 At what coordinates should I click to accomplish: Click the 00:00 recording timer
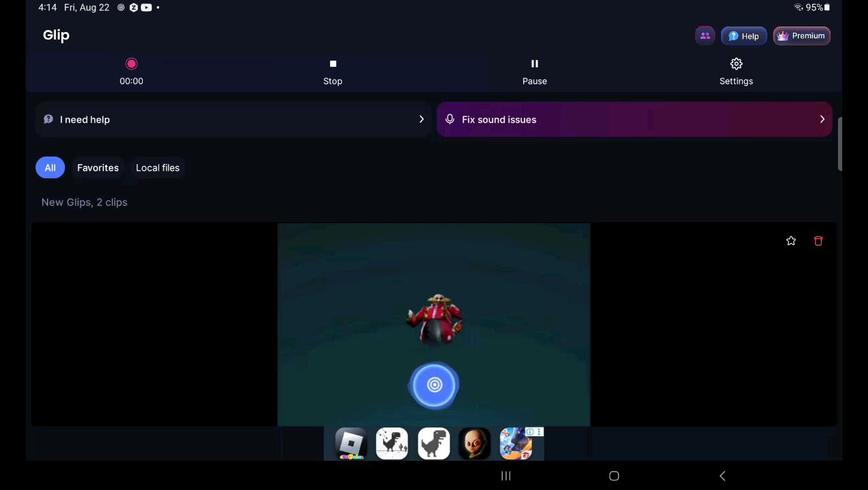[131, 81]
